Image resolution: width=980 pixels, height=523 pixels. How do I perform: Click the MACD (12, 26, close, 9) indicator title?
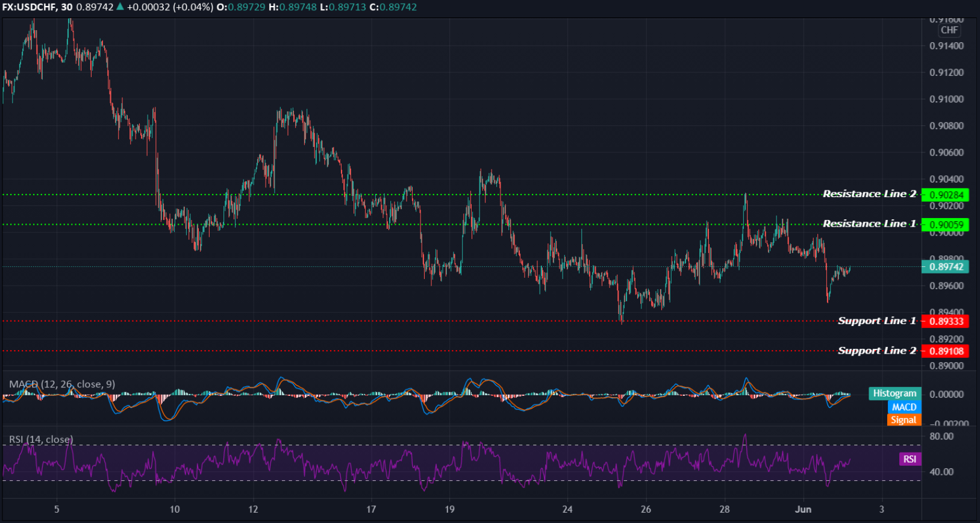(62, 384)
